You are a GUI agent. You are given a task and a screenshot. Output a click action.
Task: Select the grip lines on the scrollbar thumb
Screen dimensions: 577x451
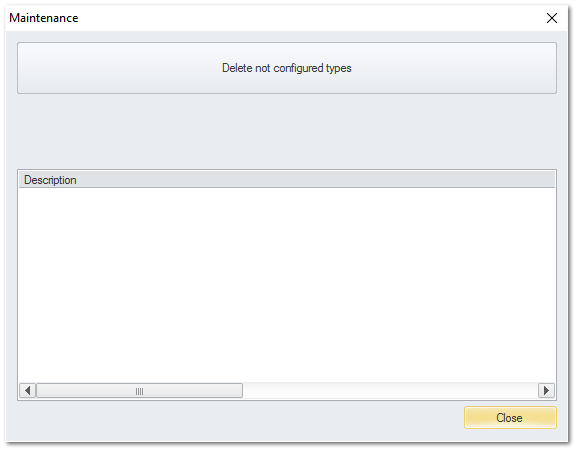(x=139, y=391)
